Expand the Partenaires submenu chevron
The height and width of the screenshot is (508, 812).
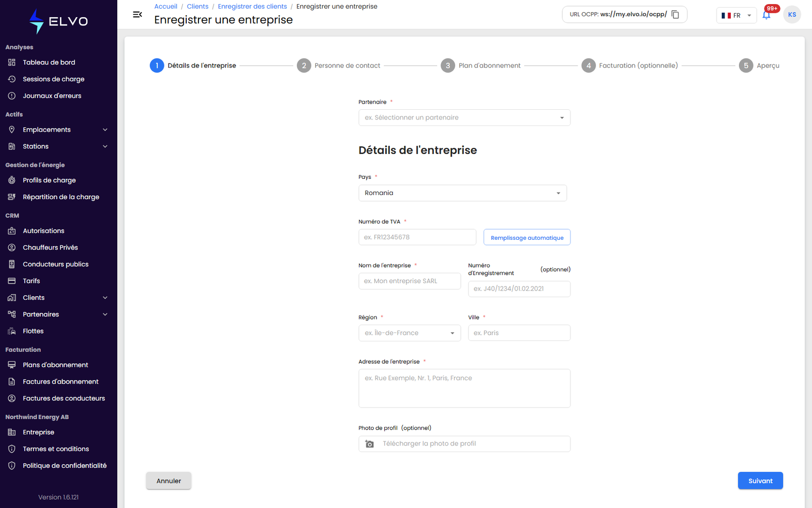(105, 314)
